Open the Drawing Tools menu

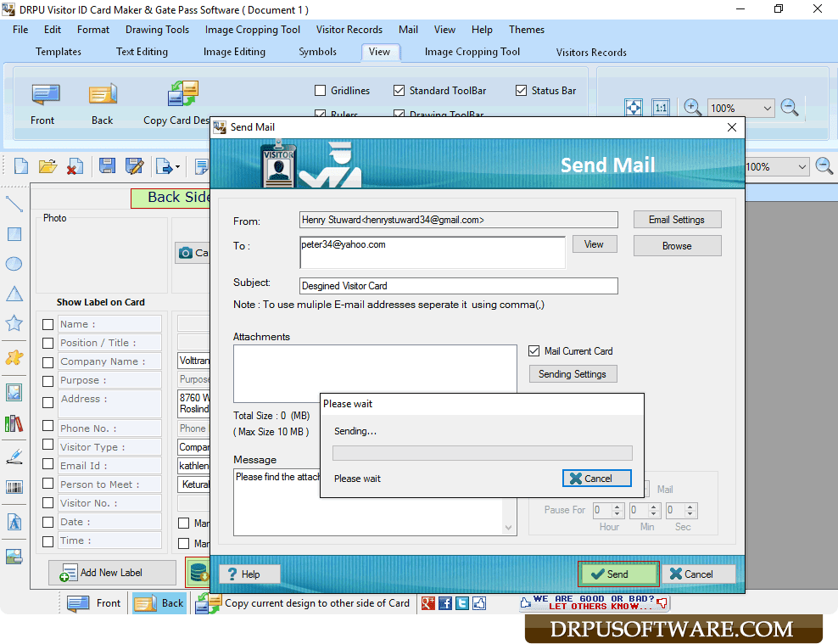[157, 29]
